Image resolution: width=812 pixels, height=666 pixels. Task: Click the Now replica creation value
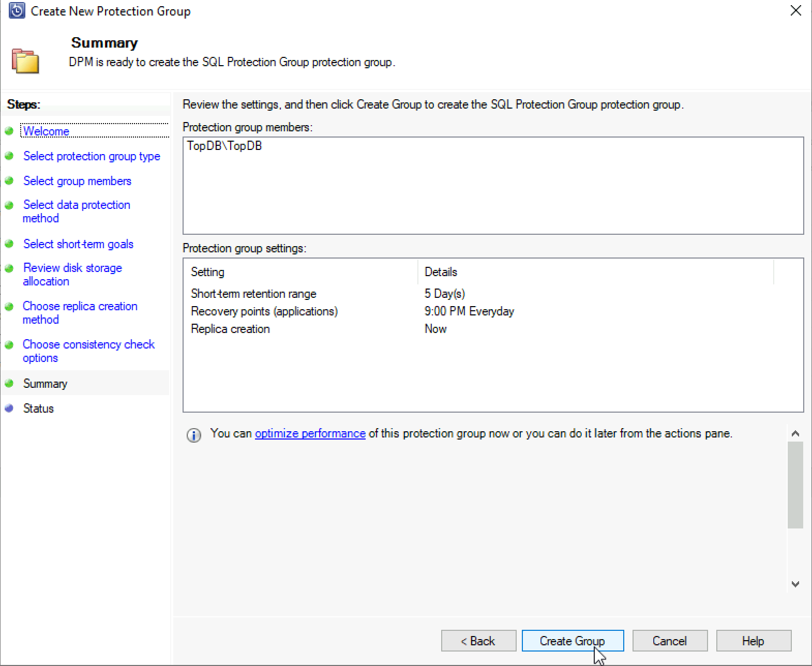435,329
